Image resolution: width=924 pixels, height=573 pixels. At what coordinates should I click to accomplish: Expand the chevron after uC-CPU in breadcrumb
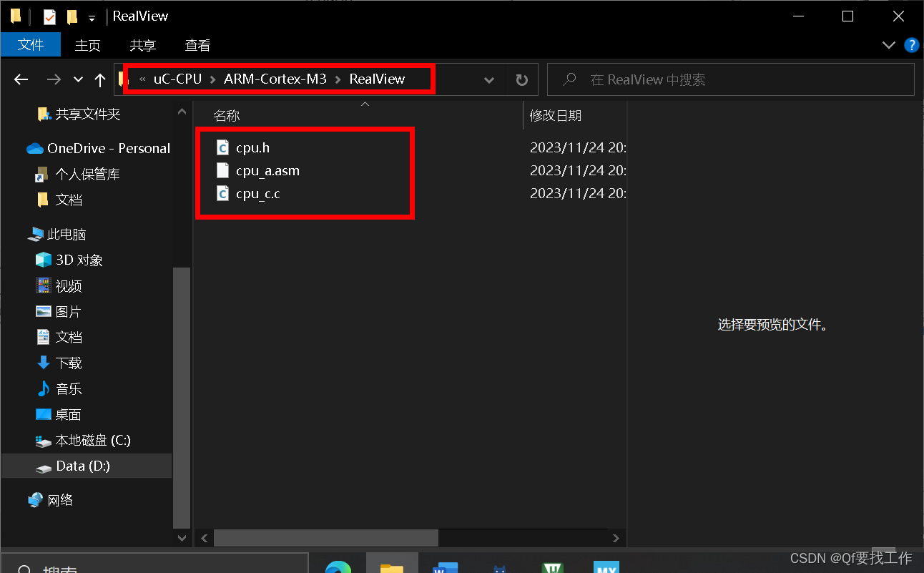pyautogui.click(x=212, y=79)
